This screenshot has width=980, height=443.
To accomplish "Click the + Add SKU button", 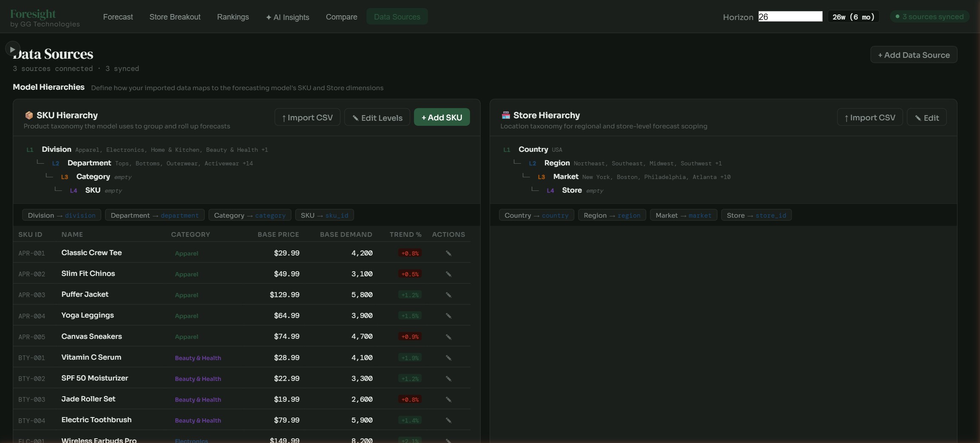I will (x=442, y=117).
